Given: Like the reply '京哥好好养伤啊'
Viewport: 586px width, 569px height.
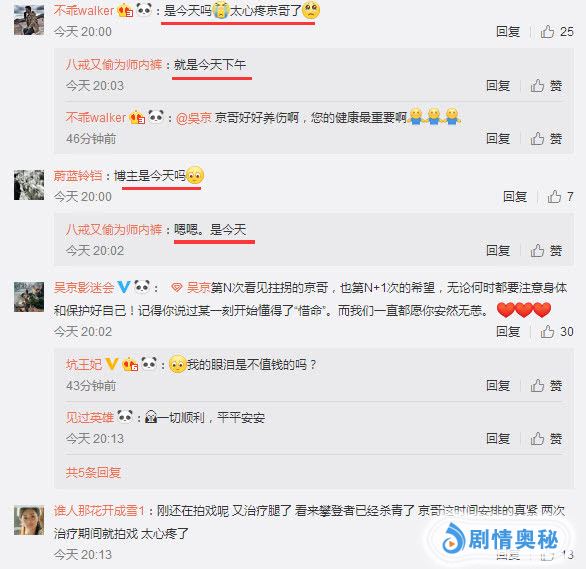Looking at the screenshot, I should tap(546, 139).
